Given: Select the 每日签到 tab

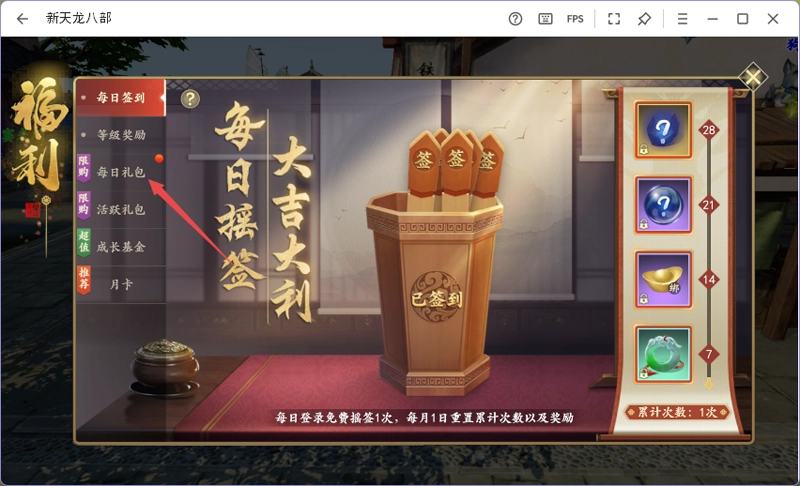Looking at the screenshot, I should click(x=121, y=97).
